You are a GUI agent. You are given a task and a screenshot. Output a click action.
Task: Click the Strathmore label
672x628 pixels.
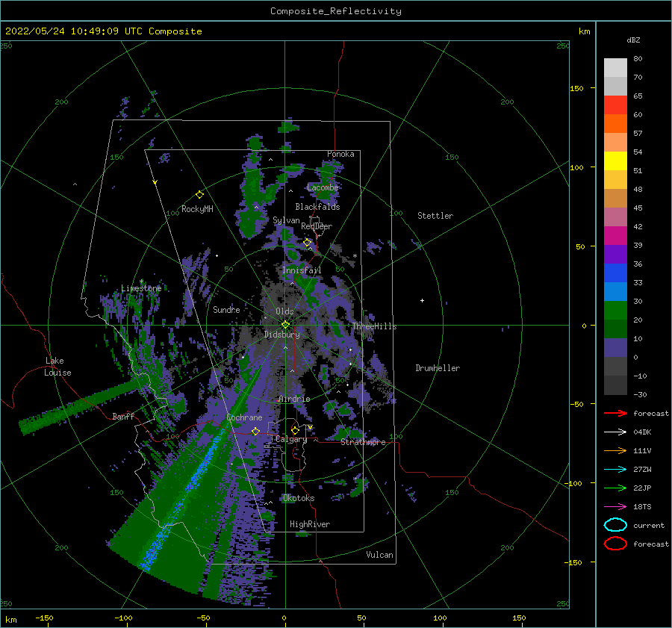pos(363,442)
